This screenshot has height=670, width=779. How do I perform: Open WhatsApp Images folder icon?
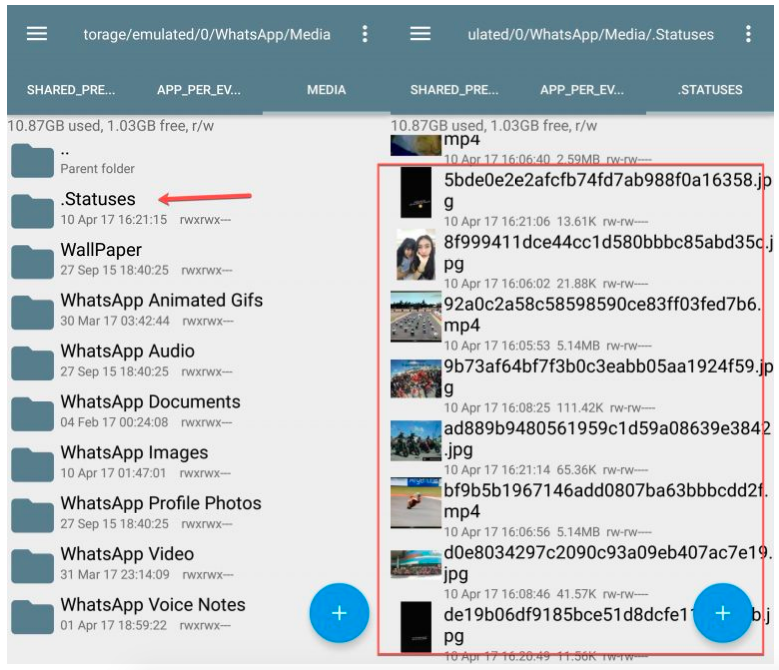tap(32, 464)
